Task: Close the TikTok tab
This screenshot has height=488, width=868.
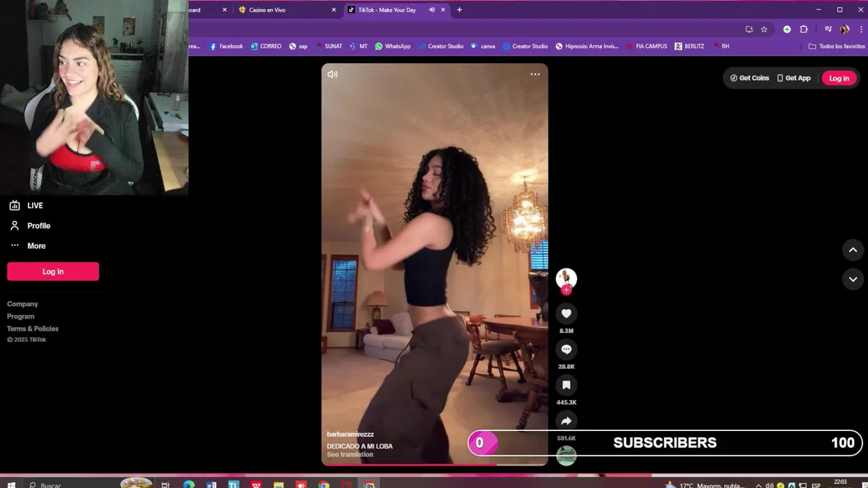Action: (x=443, y=10)
